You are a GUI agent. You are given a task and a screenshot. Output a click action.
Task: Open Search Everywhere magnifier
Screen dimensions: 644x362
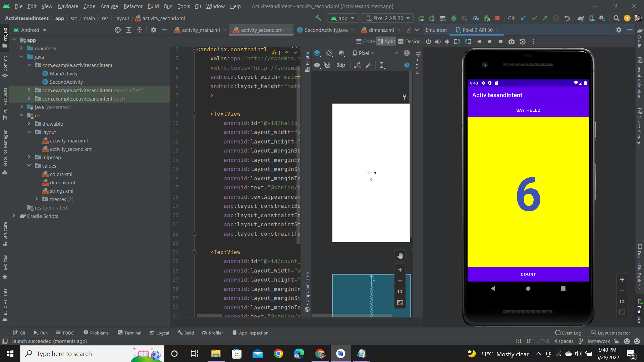(616, 18)
